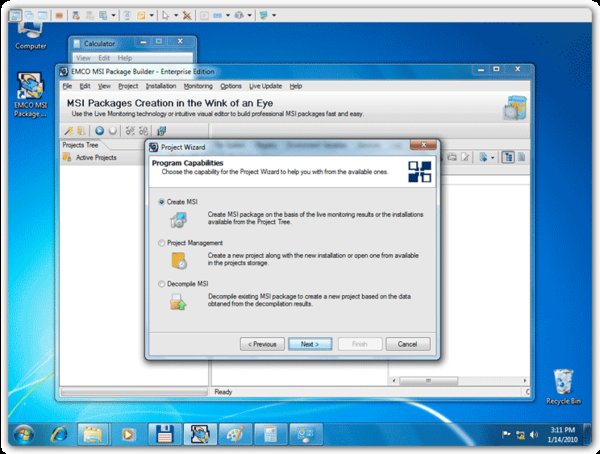This screenshot has height=454, width=600.
Task: Click the red scissors cut icon in the top toolbar
Action: 187,15
